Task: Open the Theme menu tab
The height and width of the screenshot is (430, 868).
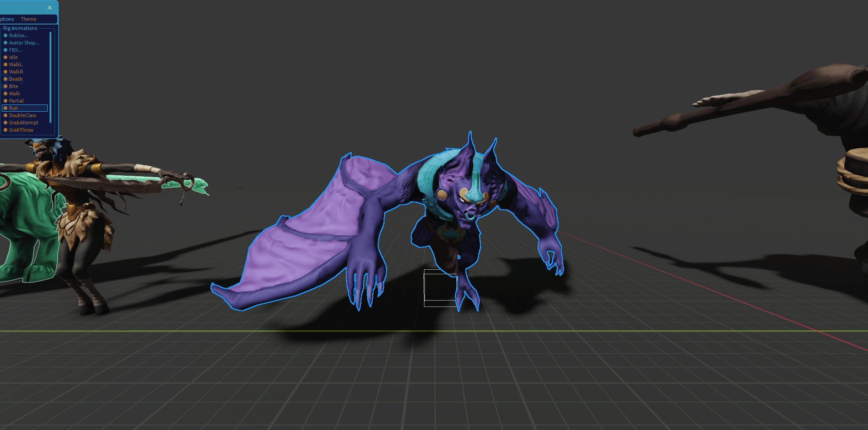Action: point(29,19)
